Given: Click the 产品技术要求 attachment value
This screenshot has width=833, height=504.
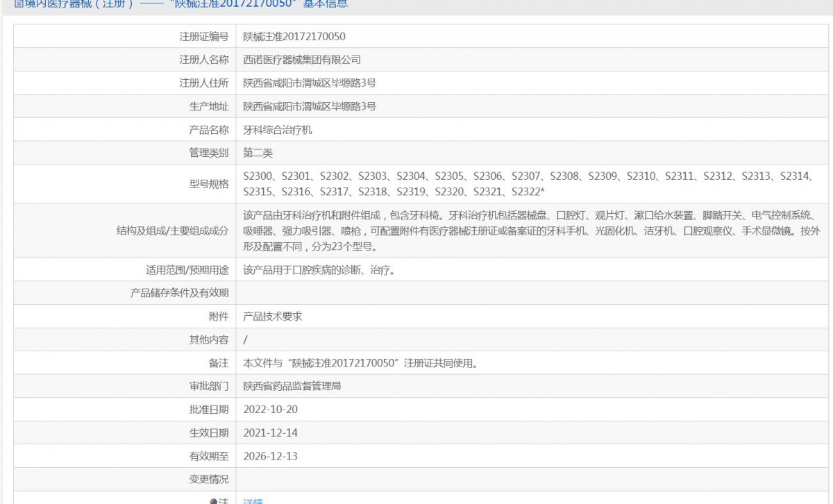Looking at the screenshot, I should (x=272, y=316).
